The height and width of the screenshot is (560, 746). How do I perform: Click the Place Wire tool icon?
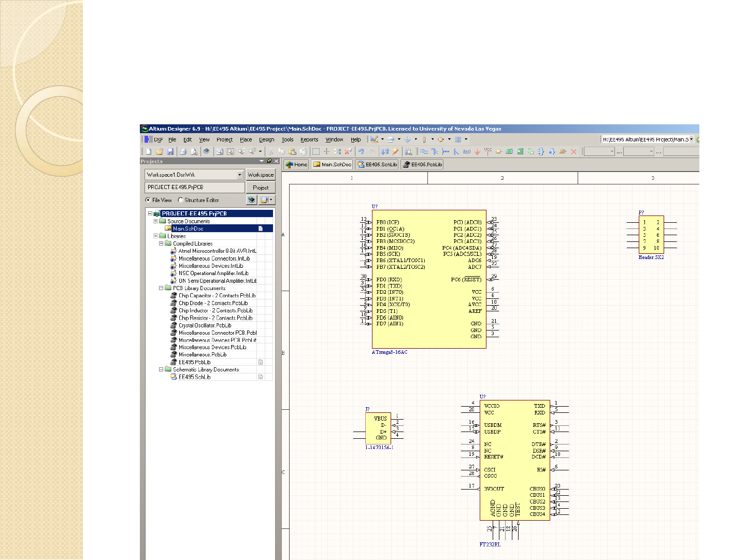(424, 152)
